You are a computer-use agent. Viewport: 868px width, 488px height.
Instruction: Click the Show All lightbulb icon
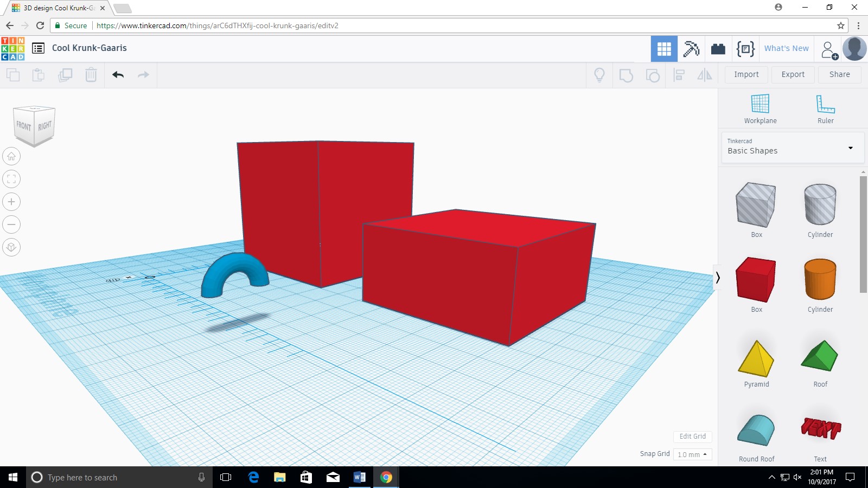click(x=599, y=75)
